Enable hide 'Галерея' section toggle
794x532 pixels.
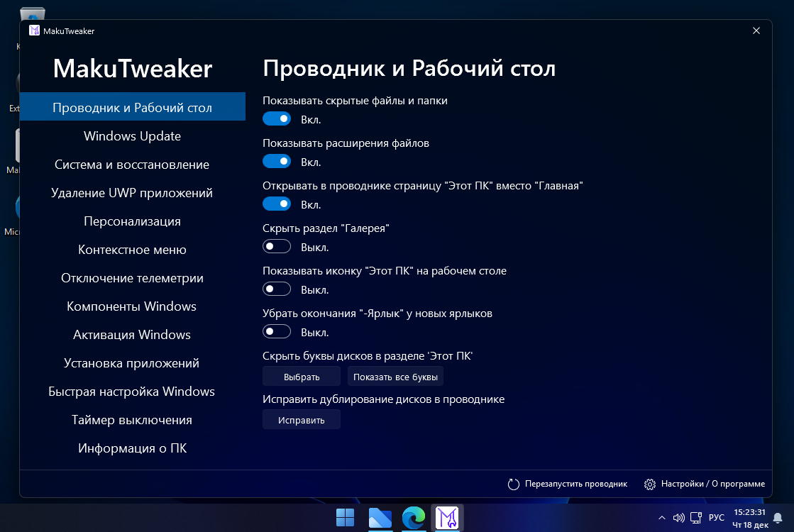[x=277, y=247]
